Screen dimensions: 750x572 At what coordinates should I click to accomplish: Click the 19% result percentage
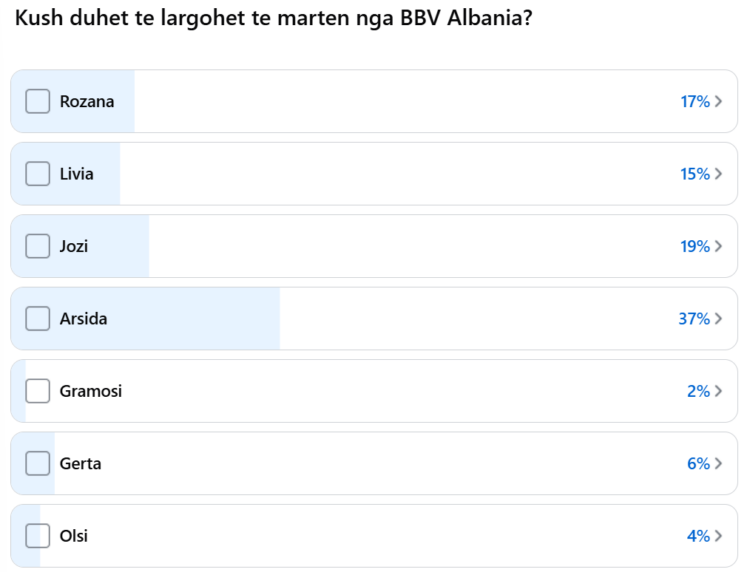click(x=695, y=246)
